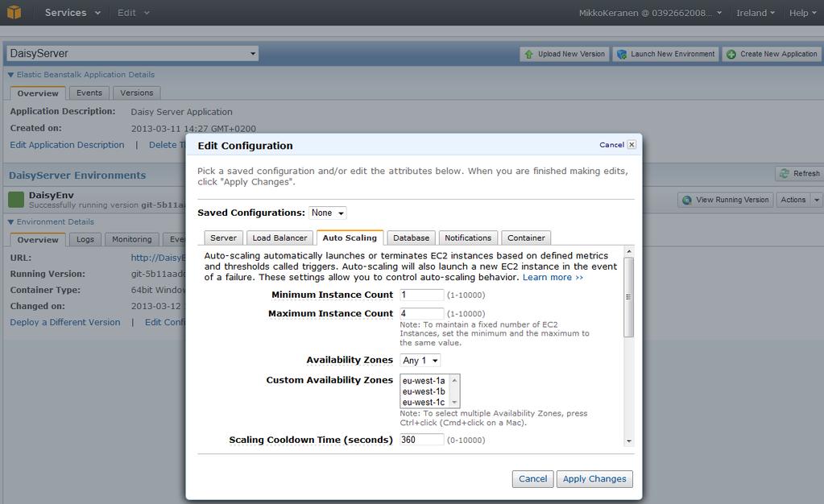Open the Saved Configurations dropdown
Image resolution: width=824 pixels, height=504 pixels.
tap(327, 213)
